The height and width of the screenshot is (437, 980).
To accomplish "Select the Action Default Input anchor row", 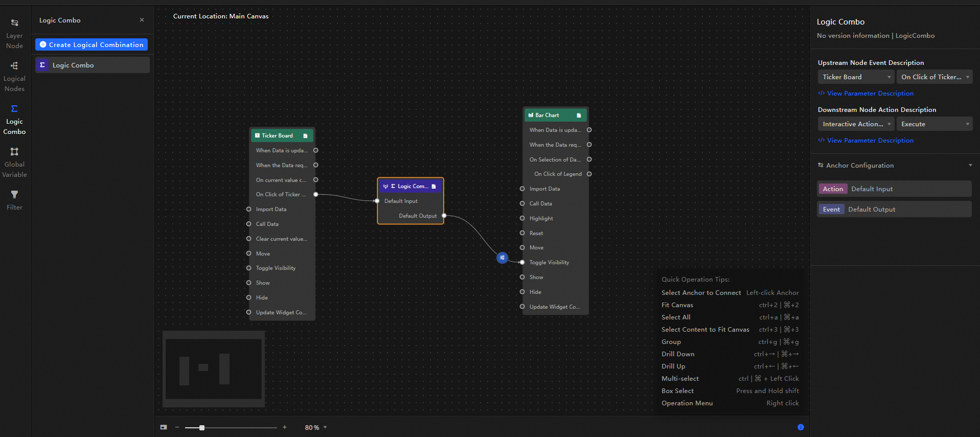I will click(x=894, y=189).
